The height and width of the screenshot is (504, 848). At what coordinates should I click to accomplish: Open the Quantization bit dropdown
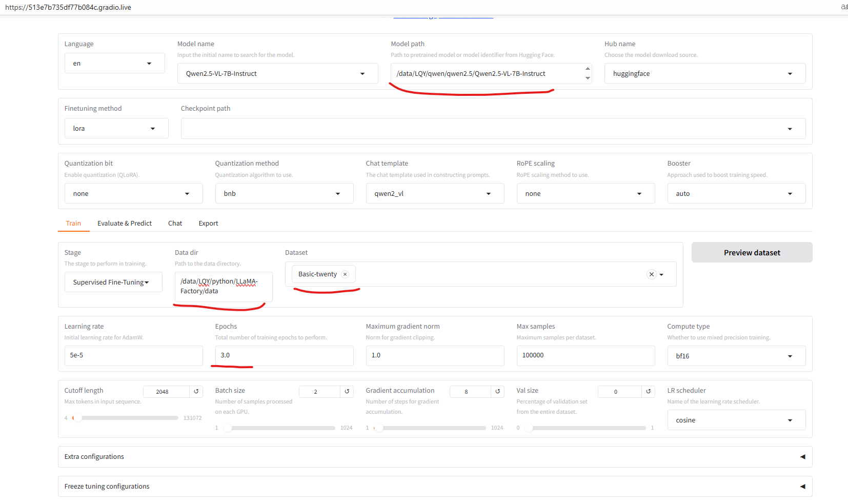pos(133,193)
